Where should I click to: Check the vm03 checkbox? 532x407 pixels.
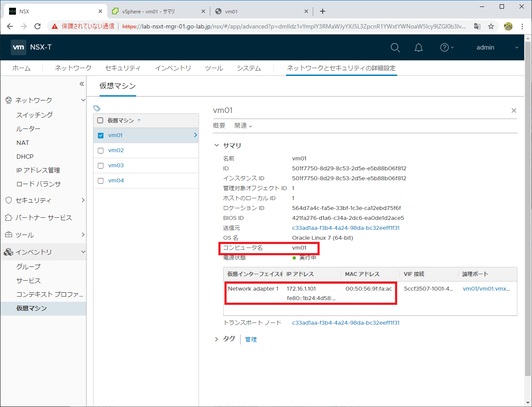(x=100, y=166)
